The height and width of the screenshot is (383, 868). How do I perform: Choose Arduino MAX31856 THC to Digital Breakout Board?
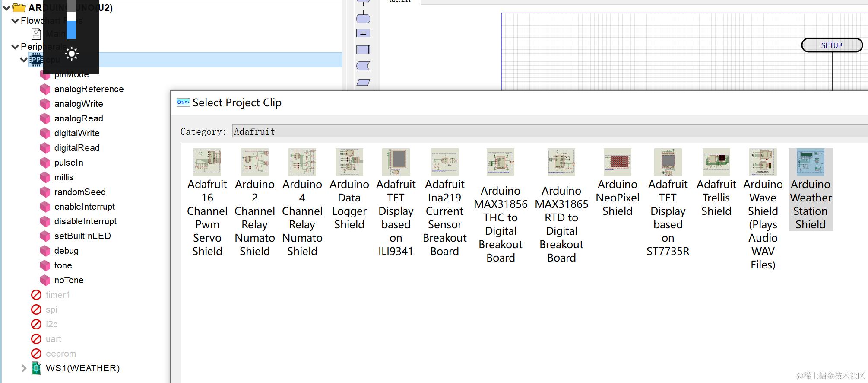point(501,206)
